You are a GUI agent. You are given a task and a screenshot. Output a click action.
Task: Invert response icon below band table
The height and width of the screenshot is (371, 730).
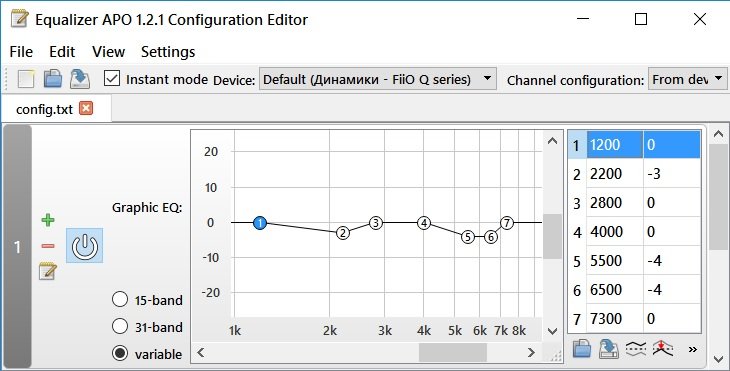(x=636, y=348)
